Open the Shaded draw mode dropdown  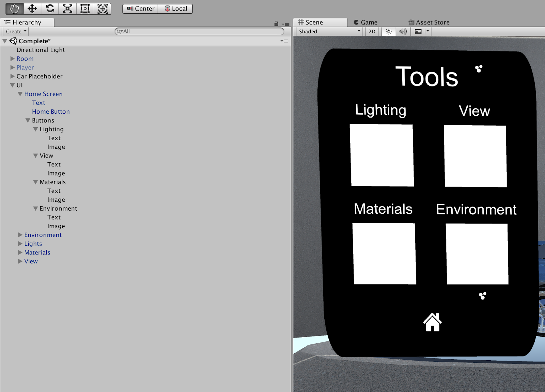(x=329, y=32)
